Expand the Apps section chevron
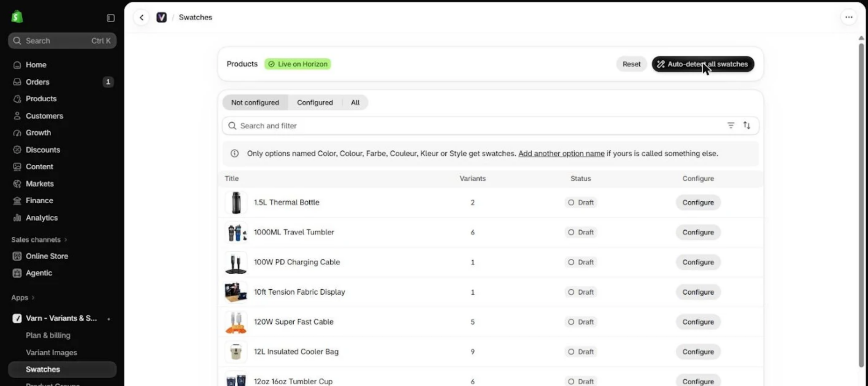 pos(33,298)
